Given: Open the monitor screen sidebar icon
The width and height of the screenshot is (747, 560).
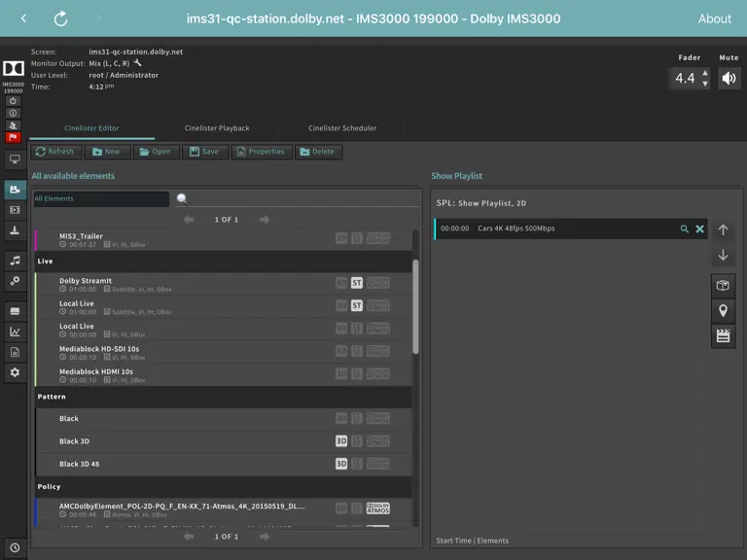Looking at the screenshot, I should pyautogui.click(x=15, y=159).
